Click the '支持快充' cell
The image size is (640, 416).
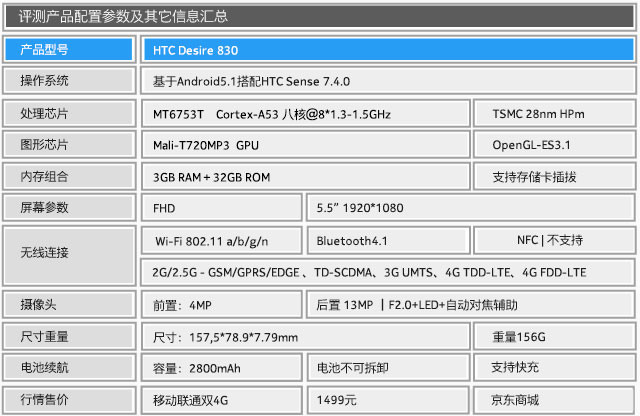554,367
